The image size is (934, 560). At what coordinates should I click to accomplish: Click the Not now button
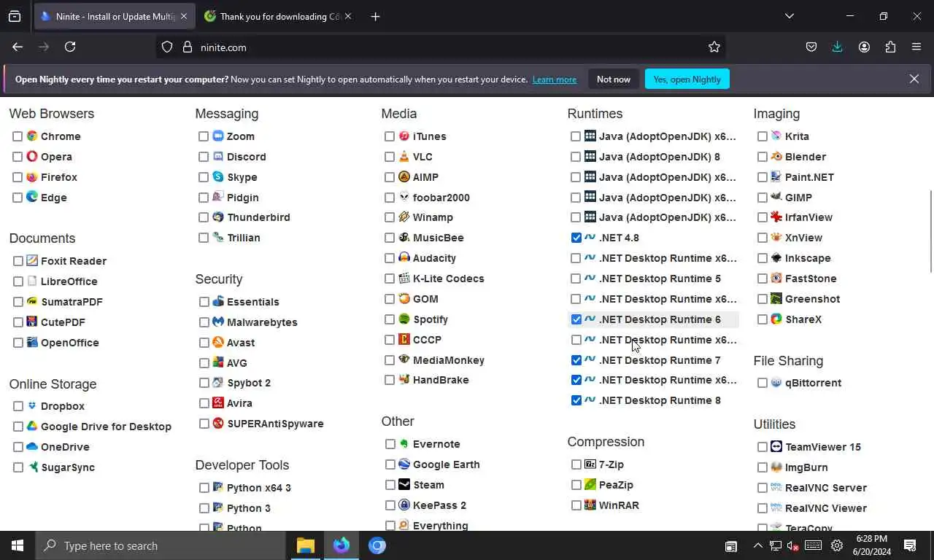point(614,79)
